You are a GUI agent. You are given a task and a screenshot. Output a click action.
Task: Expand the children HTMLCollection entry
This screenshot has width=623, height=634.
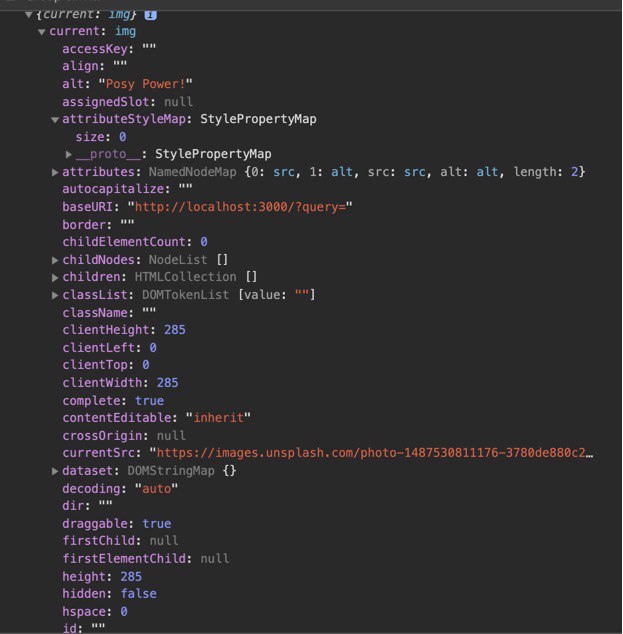[x=55, y=278]
